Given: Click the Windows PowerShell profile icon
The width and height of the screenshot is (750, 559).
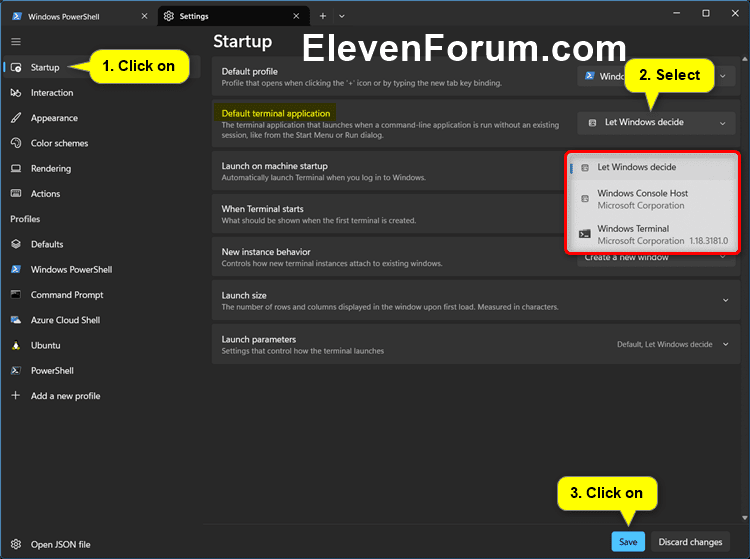Looking at the screenshot, I should pos(16,269).
